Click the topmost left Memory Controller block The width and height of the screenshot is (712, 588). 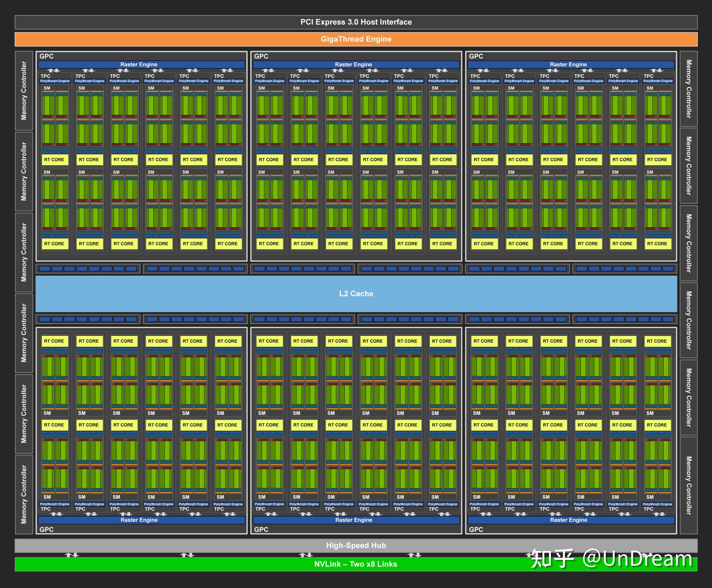tap(24, 90)
